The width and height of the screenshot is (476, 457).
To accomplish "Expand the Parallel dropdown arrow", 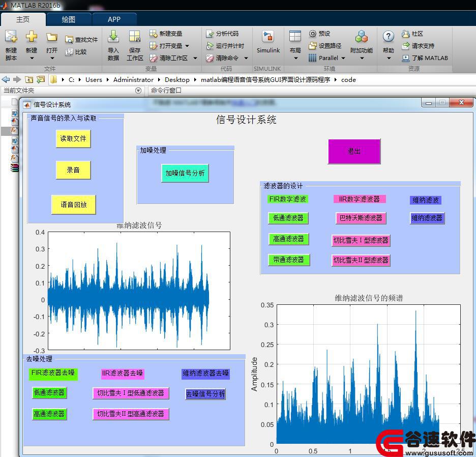I will (343, 58).
